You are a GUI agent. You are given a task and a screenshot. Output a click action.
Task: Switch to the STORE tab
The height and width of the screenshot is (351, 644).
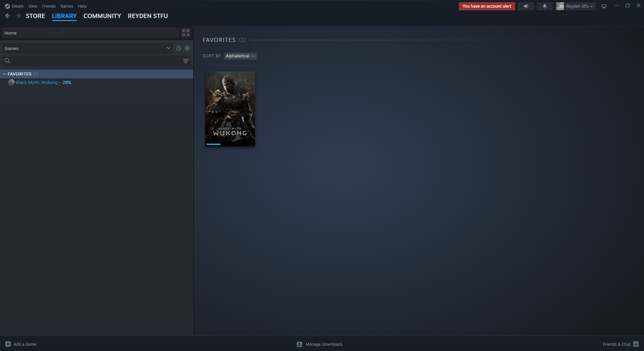click(x=35, y=16)
